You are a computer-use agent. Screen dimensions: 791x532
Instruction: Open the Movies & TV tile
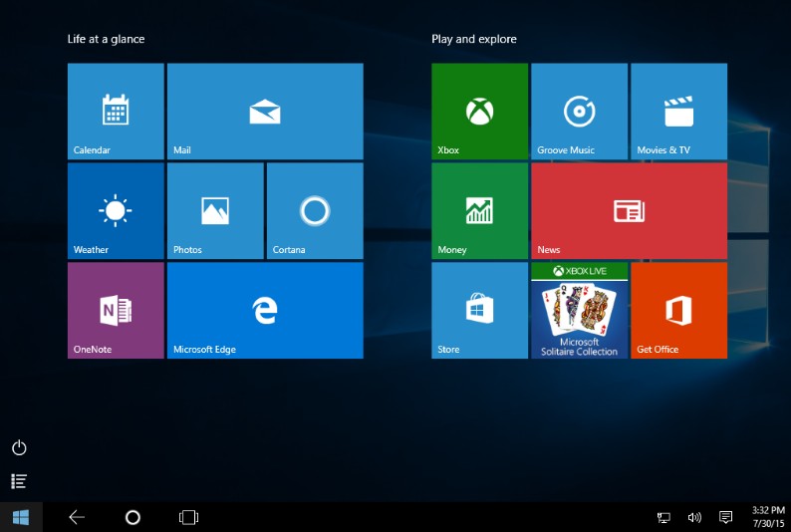(679, 111)
